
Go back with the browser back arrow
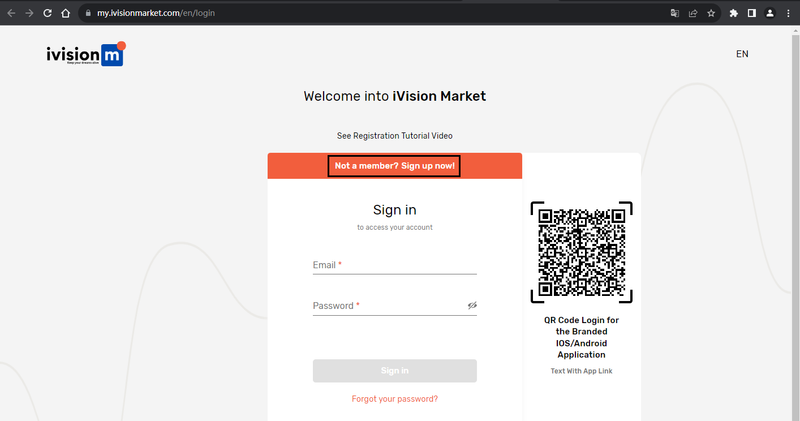pos(11,13)
